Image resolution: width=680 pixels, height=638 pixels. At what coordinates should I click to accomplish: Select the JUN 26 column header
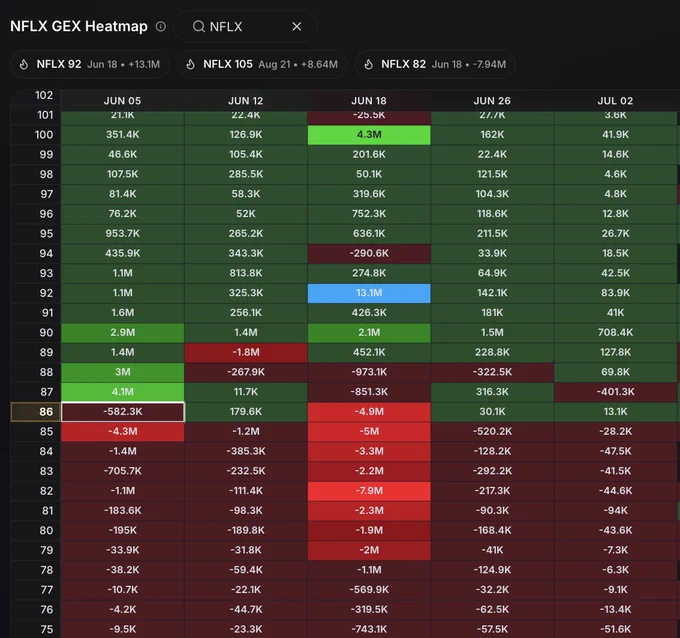[492, 101]
